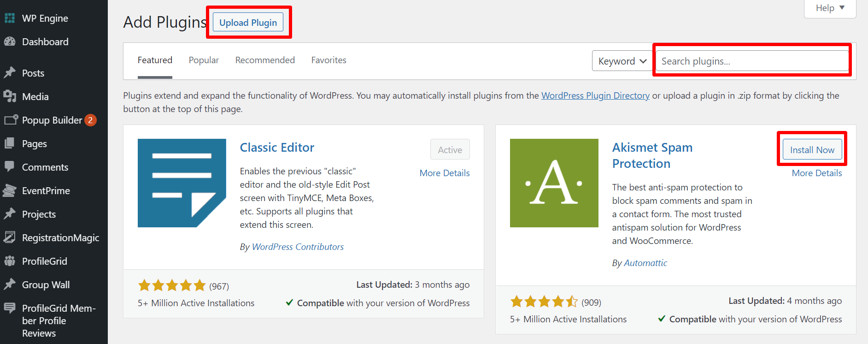Click the Upload Plugin button
868x344 pixels.
248,23
